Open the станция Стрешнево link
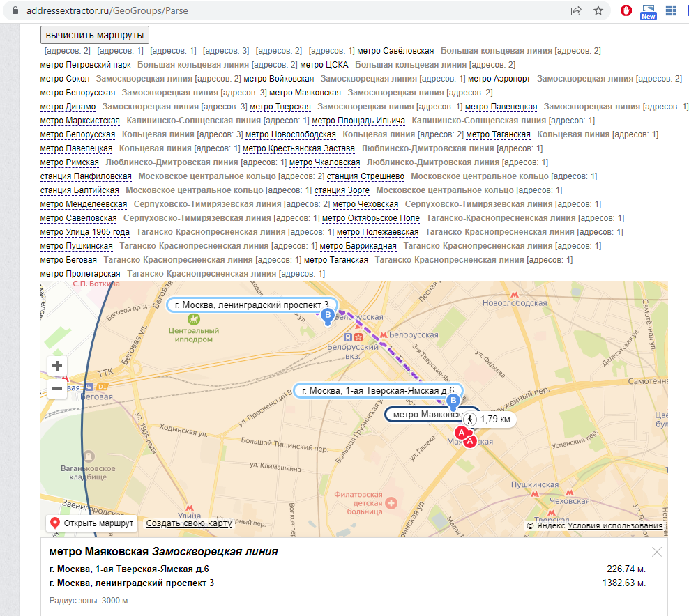The image size is (689, 616). pyautogui.click(x=365, y=176)
